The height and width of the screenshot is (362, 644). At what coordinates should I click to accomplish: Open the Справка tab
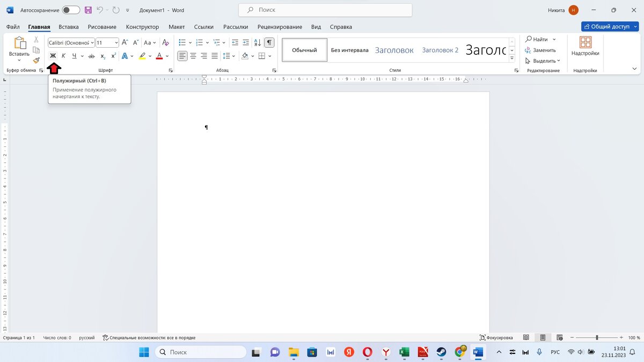[x=341, y=27]
